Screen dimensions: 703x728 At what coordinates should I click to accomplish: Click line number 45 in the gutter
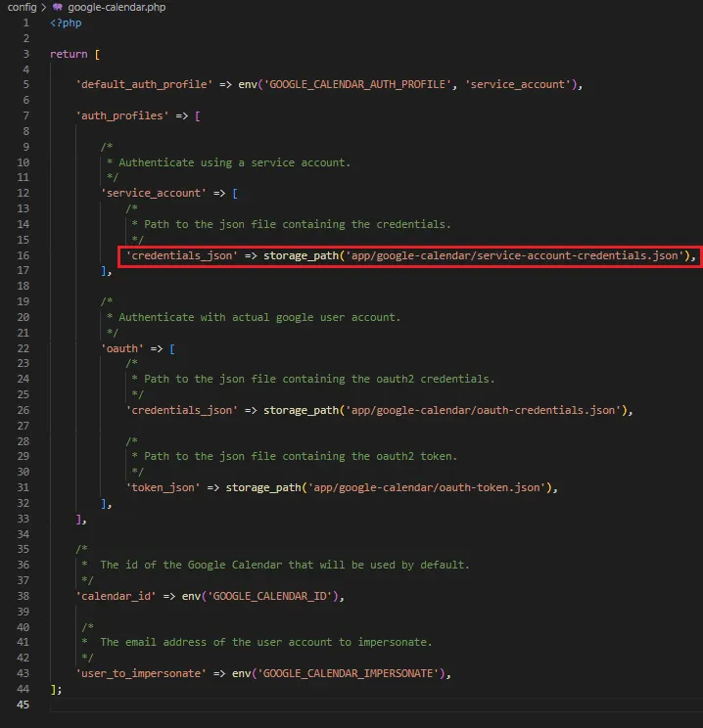click(x=23, y=705)
